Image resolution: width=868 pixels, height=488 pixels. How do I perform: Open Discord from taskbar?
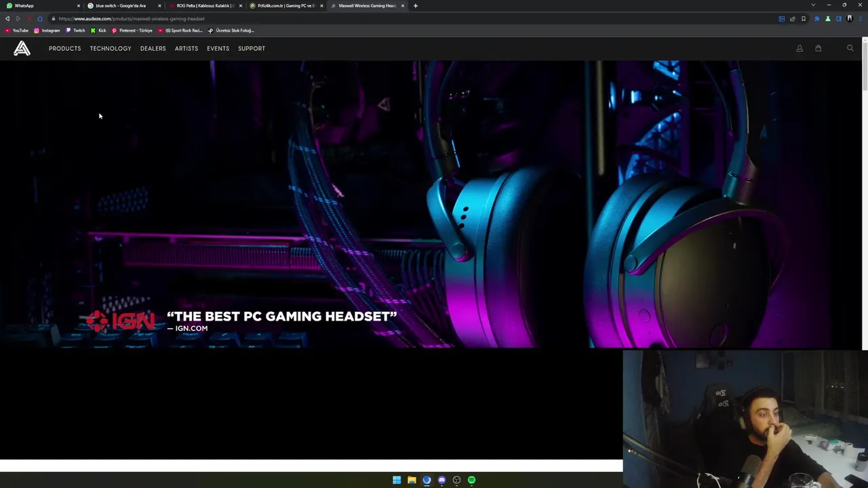coord(441,480)
